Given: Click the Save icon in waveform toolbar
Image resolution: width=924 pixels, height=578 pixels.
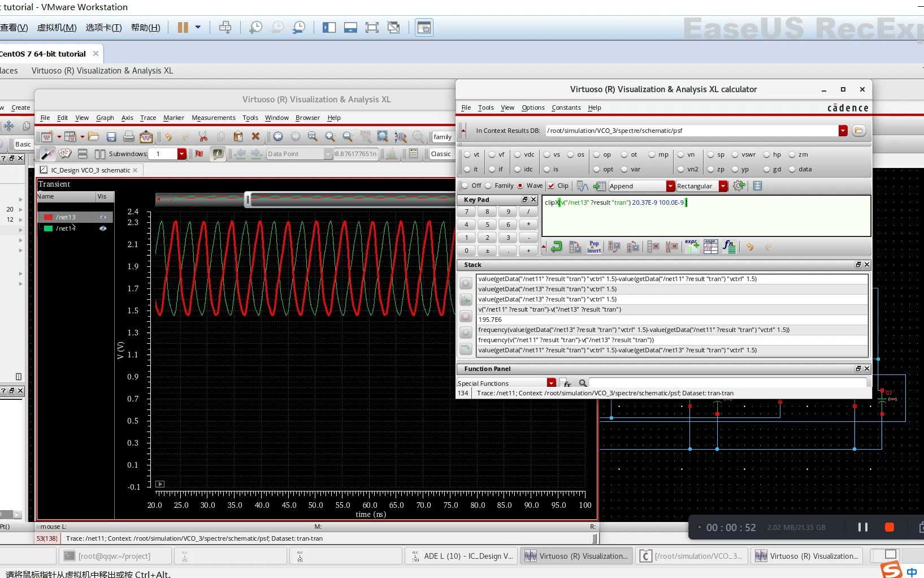Looking at the screenshot, I should click(x=111, y=137).
